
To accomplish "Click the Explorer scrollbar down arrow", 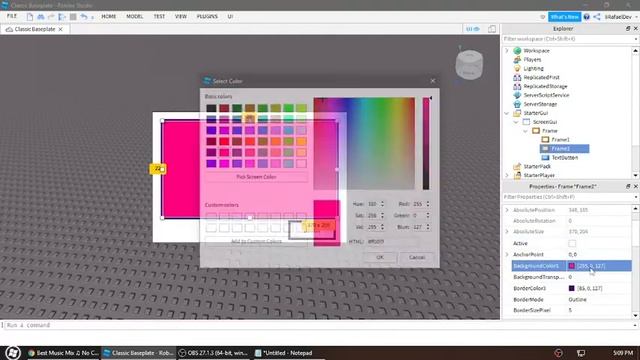I will [x=636, y=176].
